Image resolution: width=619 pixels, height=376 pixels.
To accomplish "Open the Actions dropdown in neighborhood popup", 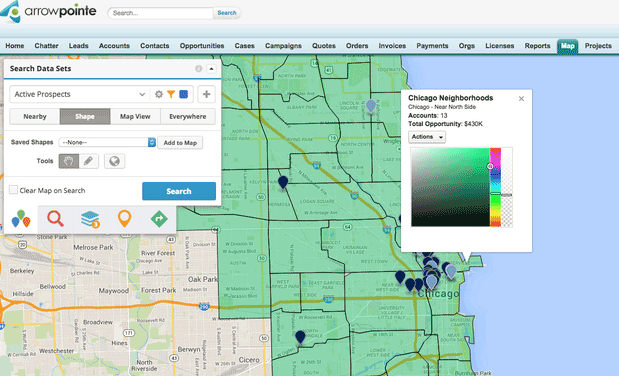I will tap(427, 137).
